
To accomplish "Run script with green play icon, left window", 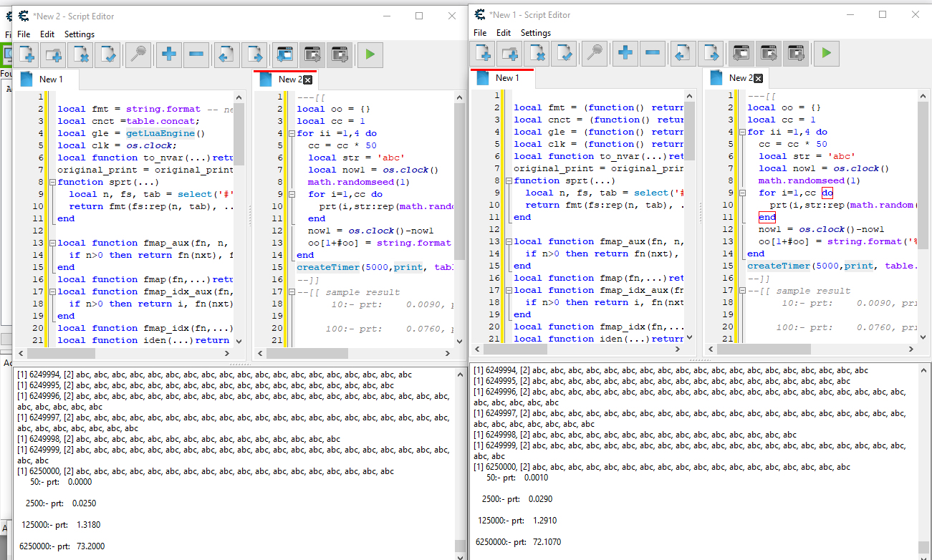I will pyautogui.click(x=370, y=55).
